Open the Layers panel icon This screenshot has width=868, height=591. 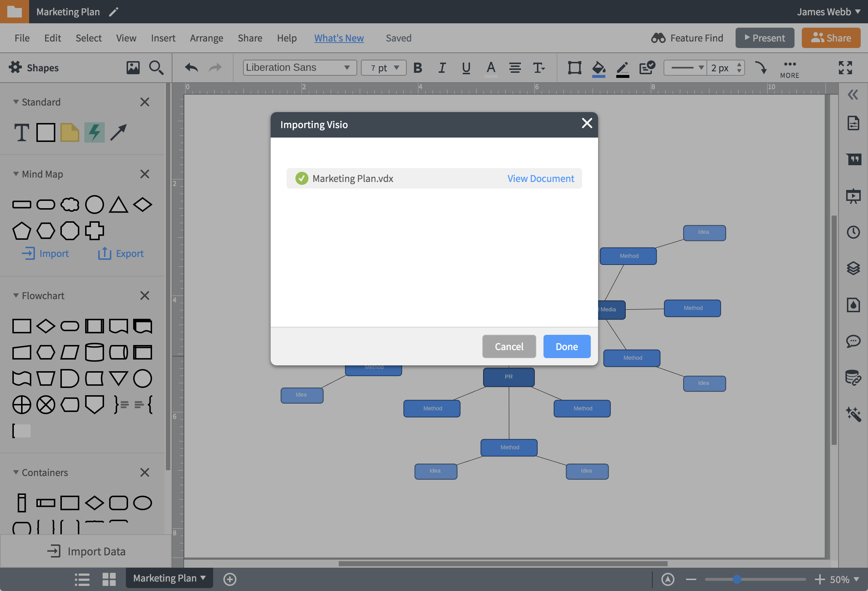(853, 268)
